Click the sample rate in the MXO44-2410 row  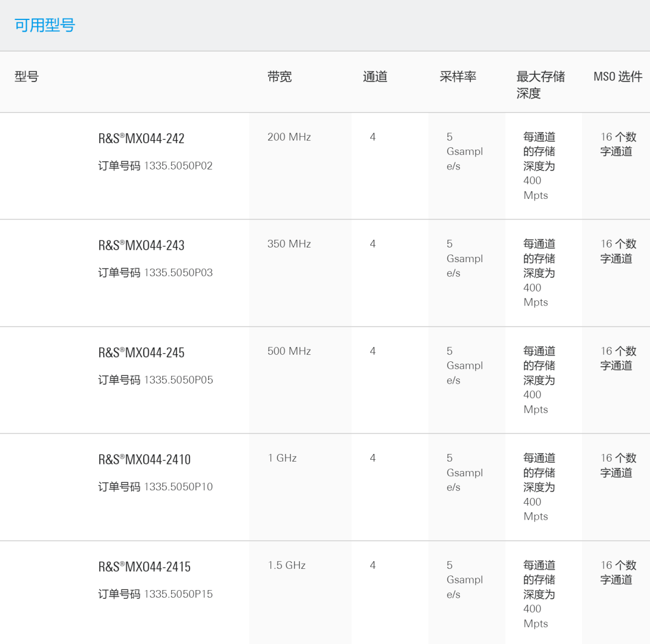click(465, 473)
